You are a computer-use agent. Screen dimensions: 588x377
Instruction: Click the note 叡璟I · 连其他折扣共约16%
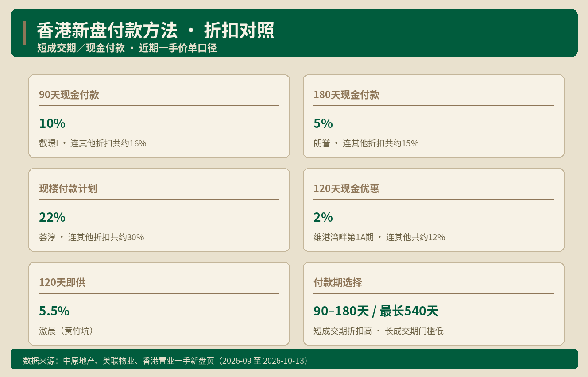(x=93, y=143)
